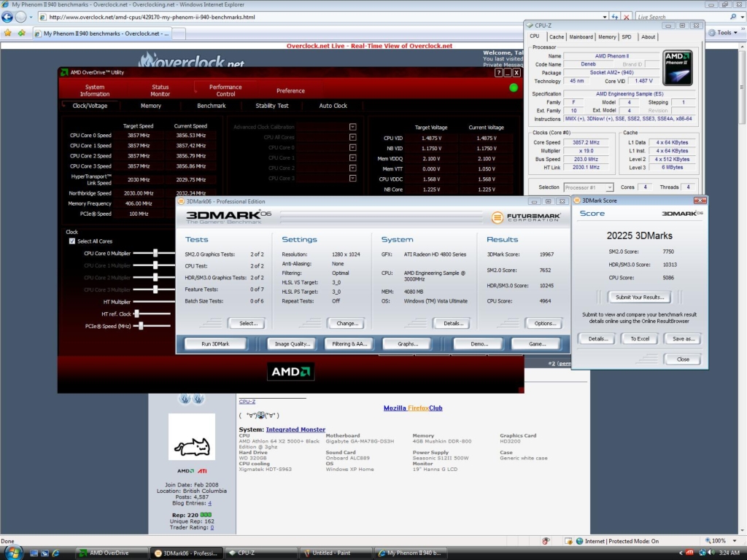This screenshot has height=560, width=747.
Task: Click the Live Search magnifier icon
Action: [x=732, y=17]
